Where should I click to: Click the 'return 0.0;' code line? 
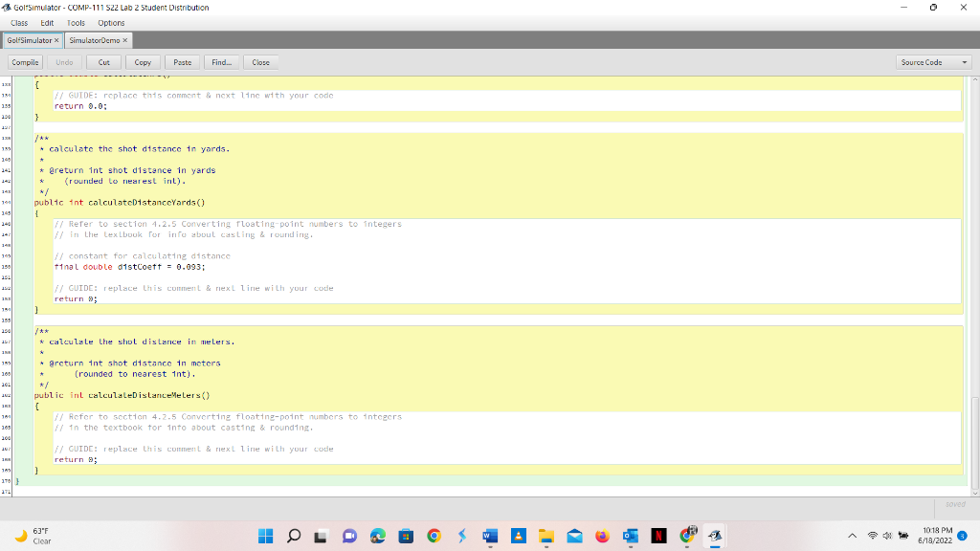click(80, 106)
